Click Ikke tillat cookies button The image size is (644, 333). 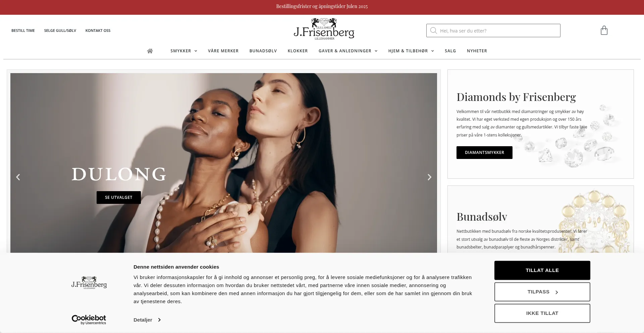click(x=542, y=313)
